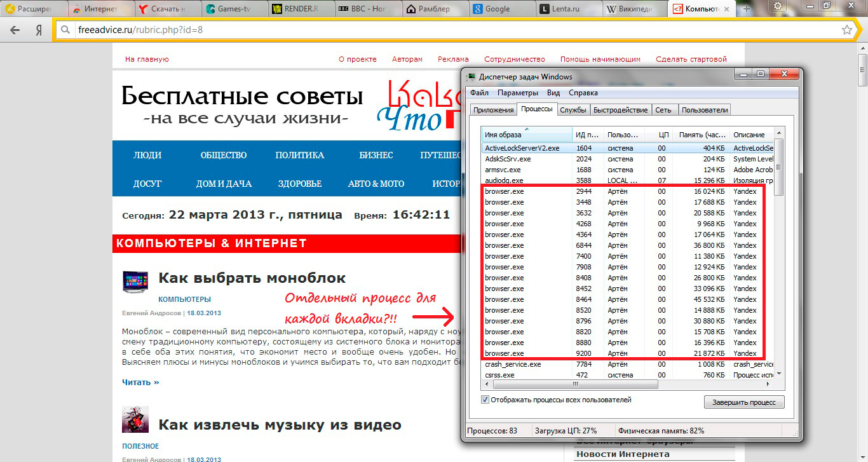Switch to the BBC browser tab
868x462 pixels.
(x=367, y=9)
